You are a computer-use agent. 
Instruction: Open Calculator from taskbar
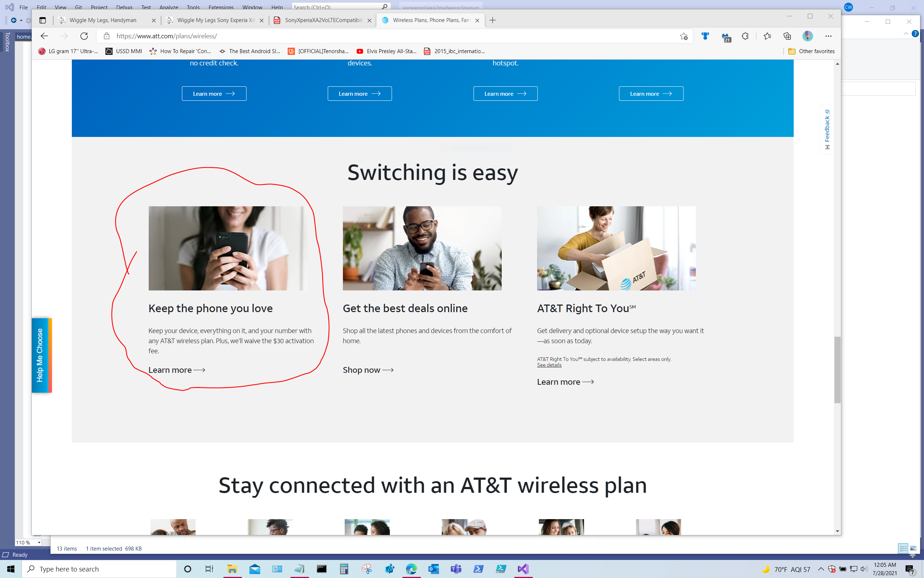[x=344, y=569]
